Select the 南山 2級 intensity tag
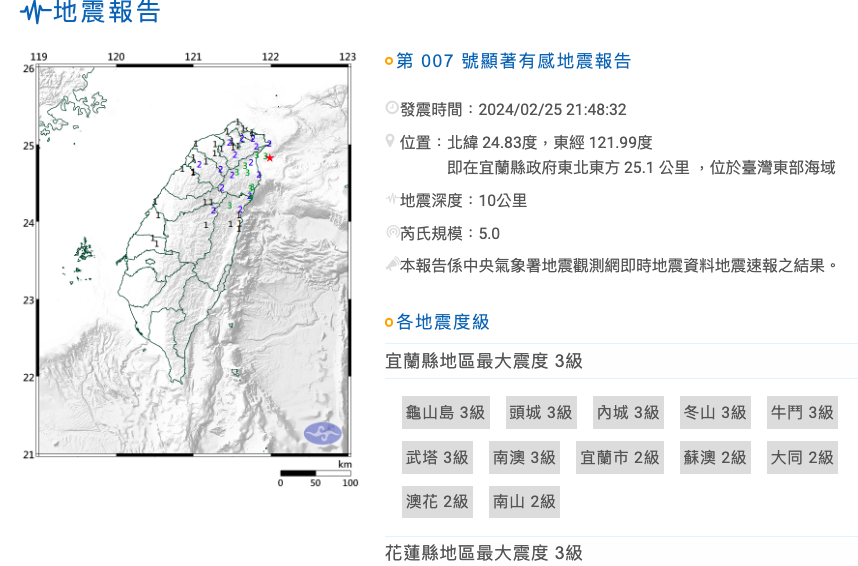 click(524, 501)
